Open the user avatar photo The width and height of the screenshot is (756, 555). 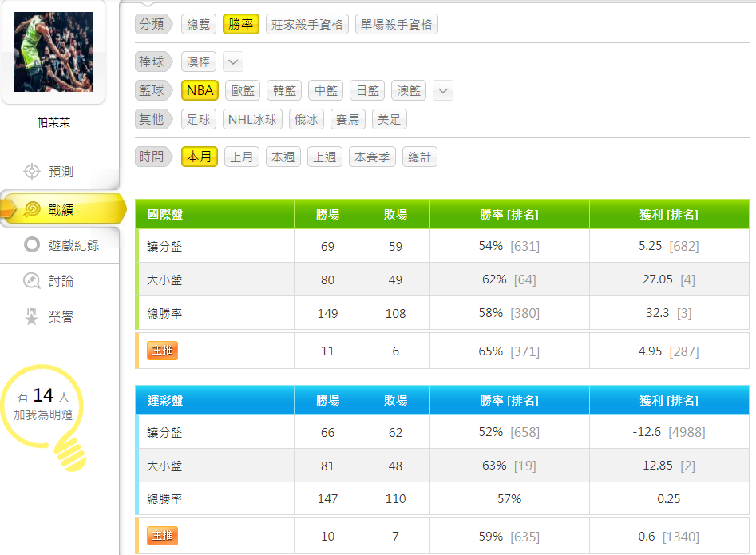[53, 52]
